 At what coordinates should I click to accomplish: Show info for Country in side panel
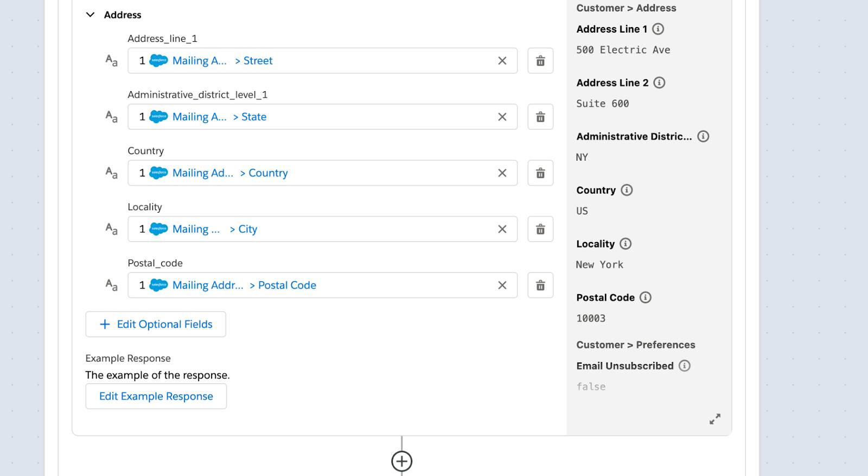pos(627,190)
